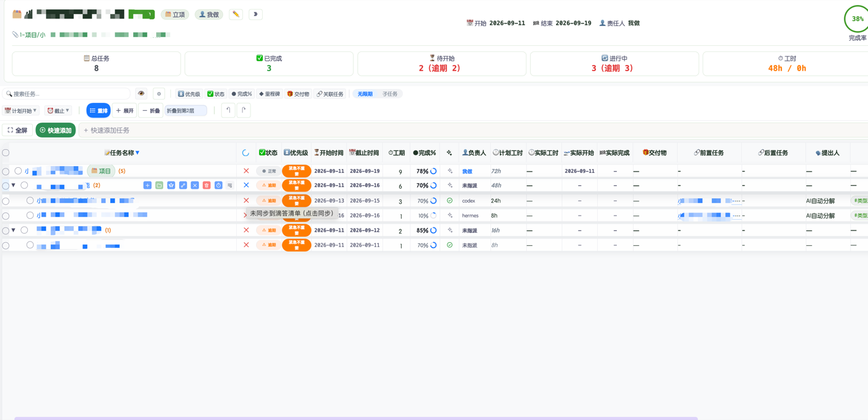Click the blue link icon in the row actions
The image size is (868, 420).
[x=183, y=185]
